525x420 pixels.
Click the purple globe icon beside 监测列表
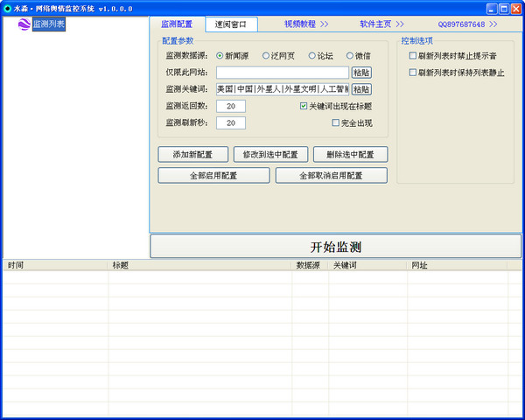click(24, 24)
